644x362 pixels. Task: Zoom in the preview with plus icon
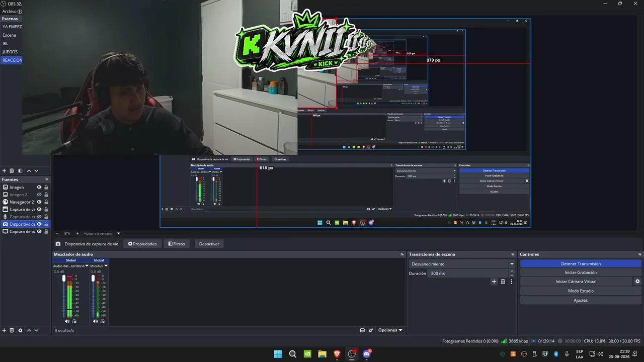pos(77,233)
